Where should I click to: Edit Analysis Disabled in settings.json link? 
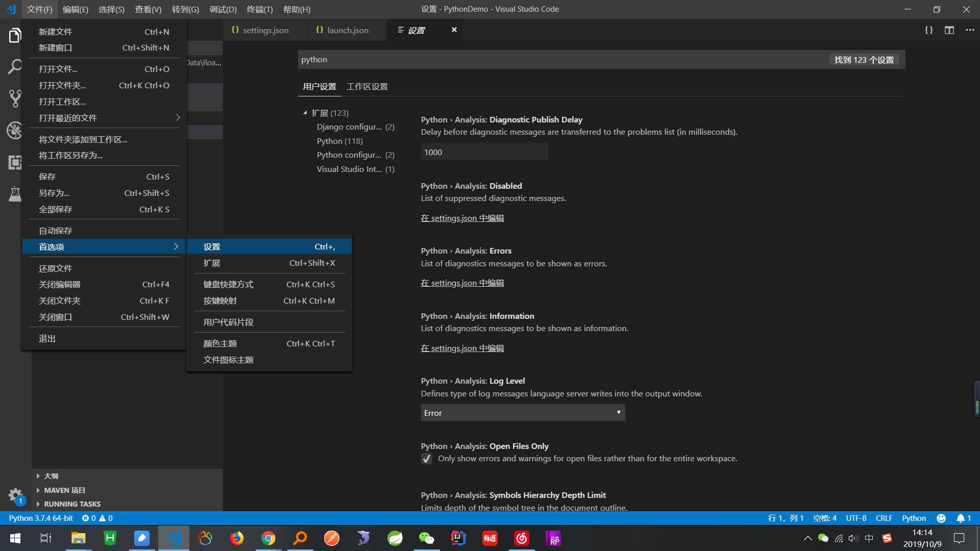point(462,218)
